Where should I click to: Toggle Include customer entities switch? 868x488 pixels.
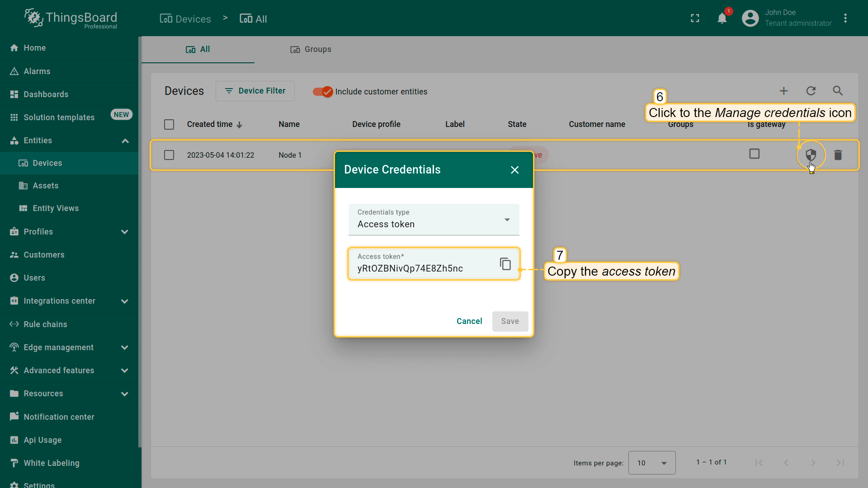pyautogui.click(x=323, y=92)
